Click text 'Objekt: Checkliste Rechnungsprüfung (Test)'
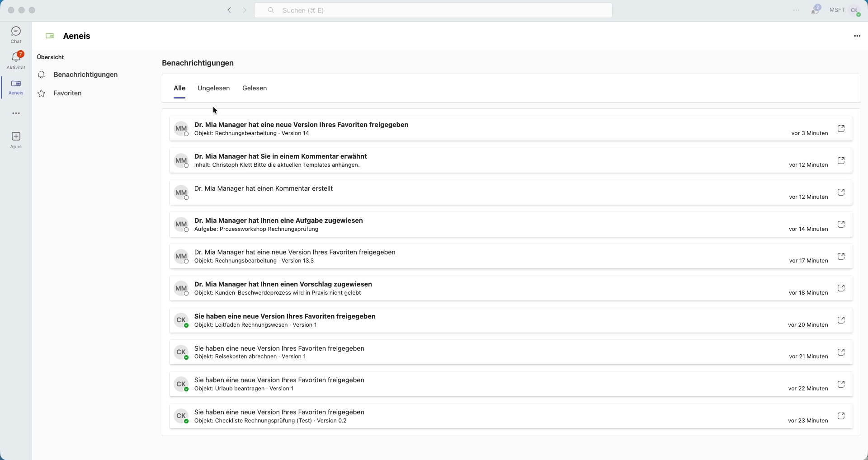The width and height of the screenshot is (868, 460). (253, 421)
